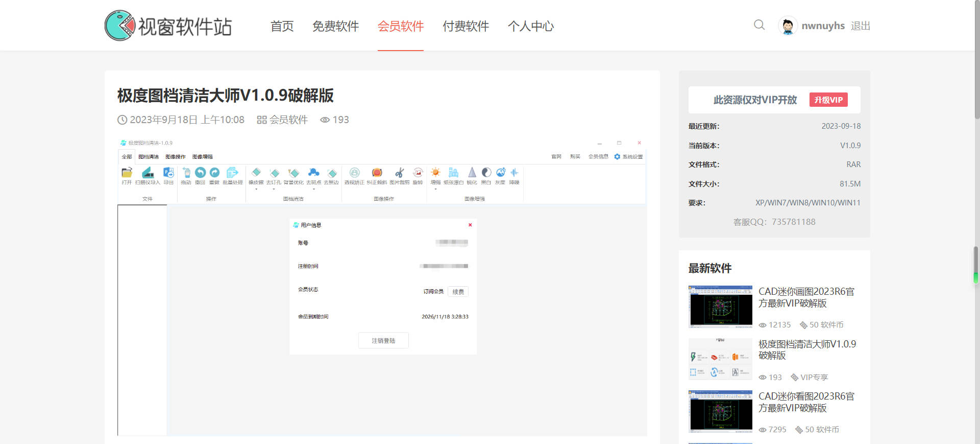Click the 去订孔 hole removal icon
The width and height of the screenshot is (980, 444).
[274, 173]
